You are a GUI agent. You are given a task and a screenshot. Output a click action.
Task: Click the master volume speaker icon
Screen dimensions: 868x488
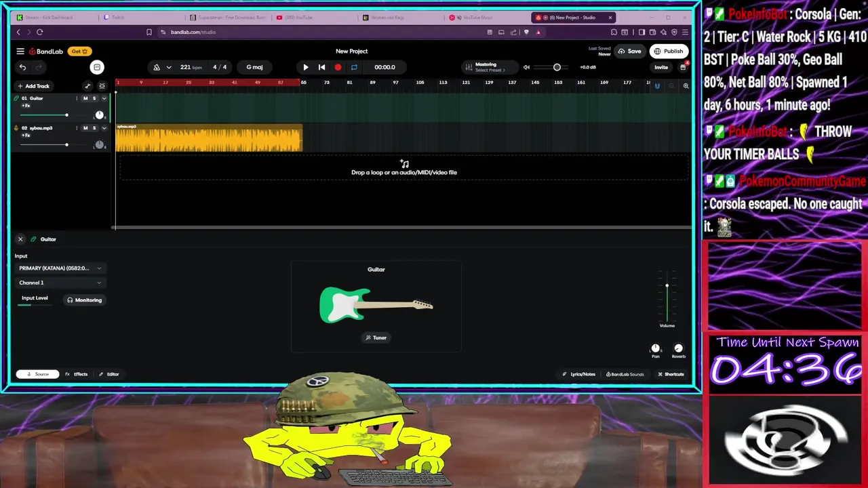click(526, 67)
